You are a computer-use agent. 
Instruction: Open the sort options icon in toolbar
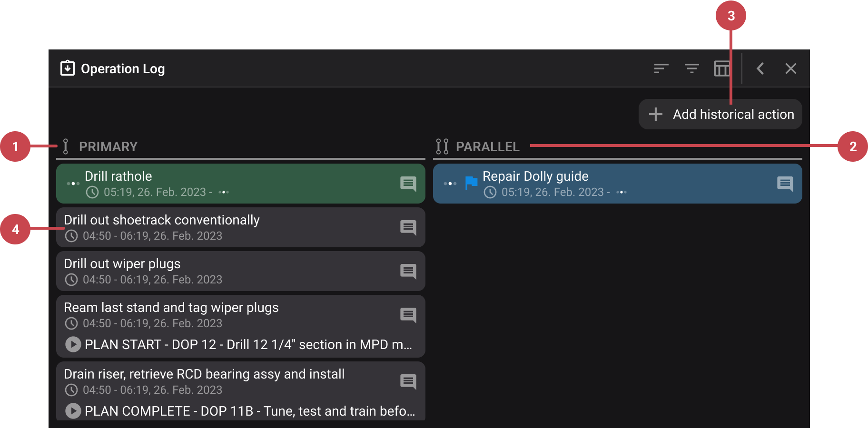(661, 68)
